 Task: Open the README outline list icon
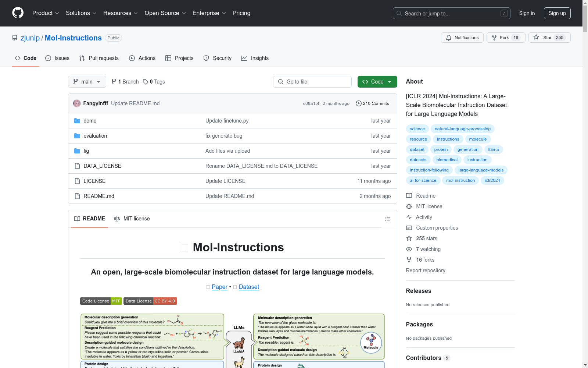pos(387,219)
